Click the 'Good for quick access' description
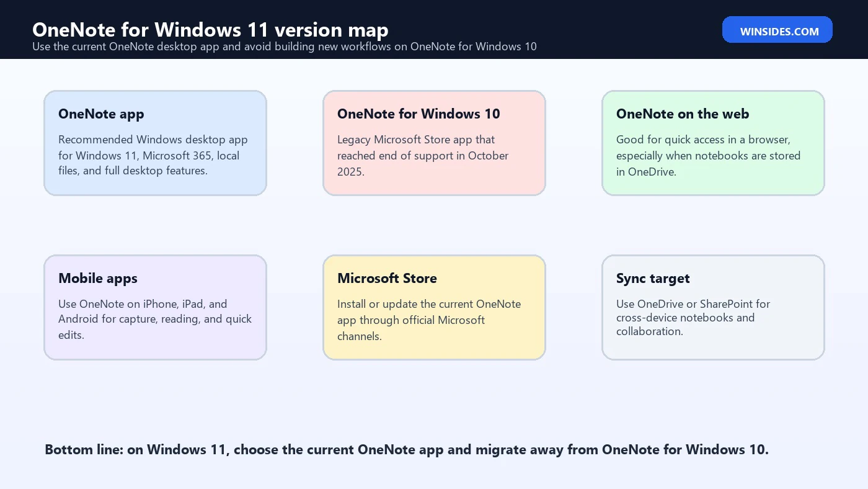The image size is (868, 489). pos(708,155)
